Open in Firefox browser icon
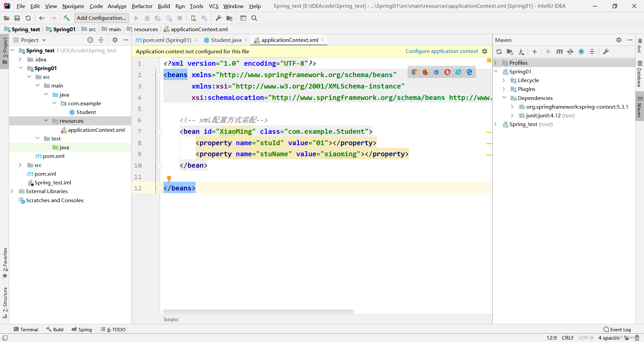This screenshot has width=644, height=342. point(425,72)
